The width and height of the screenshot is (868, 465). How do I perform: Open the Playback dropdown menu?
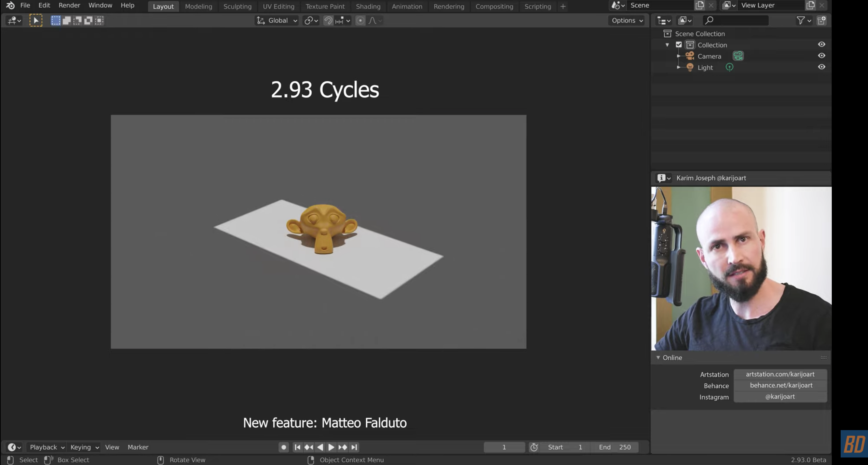pos(47,447)
